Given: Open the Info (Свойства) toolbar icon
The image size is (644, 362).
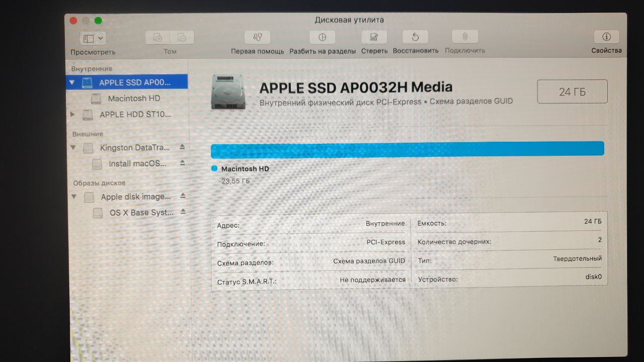Looking at the screenshot, I should tap(606, 37).
